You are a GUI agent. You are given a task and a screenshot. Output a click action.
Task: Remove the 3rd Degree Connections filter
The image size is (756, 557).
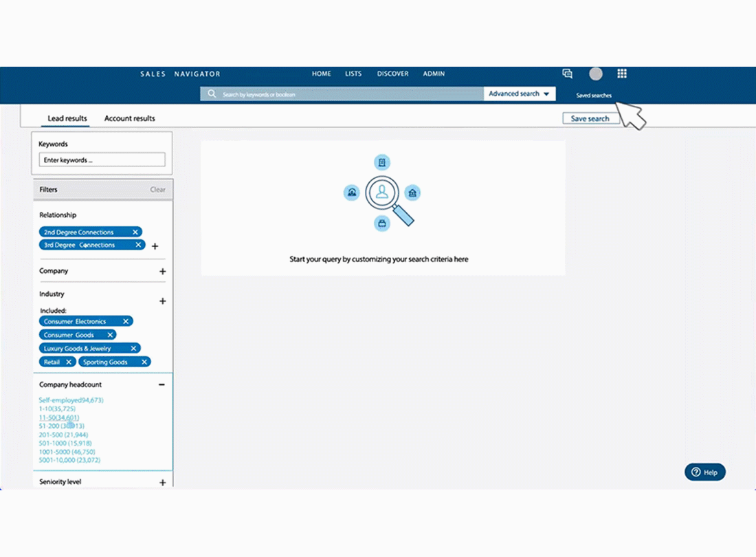pyautogui.click(x=138, y=245)
